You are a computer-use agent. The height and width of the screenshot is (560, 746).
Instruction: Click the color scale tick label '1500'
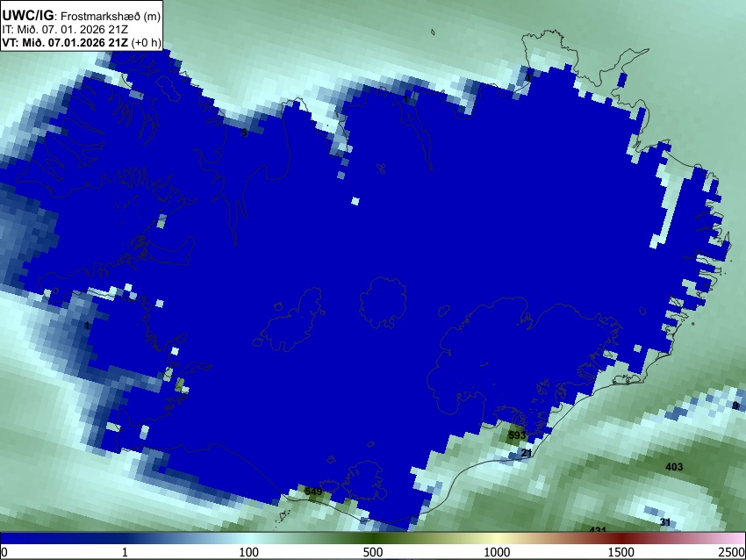[621, 552]
